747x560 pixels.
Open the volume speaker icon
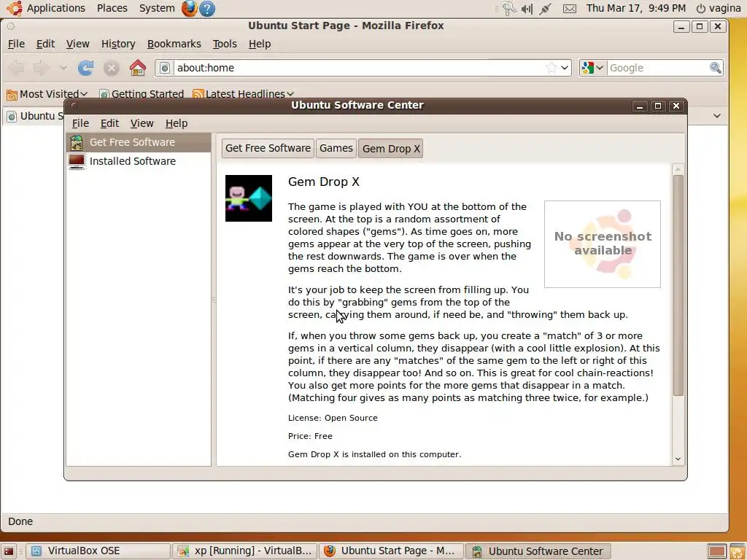click(x=527, y=9)
